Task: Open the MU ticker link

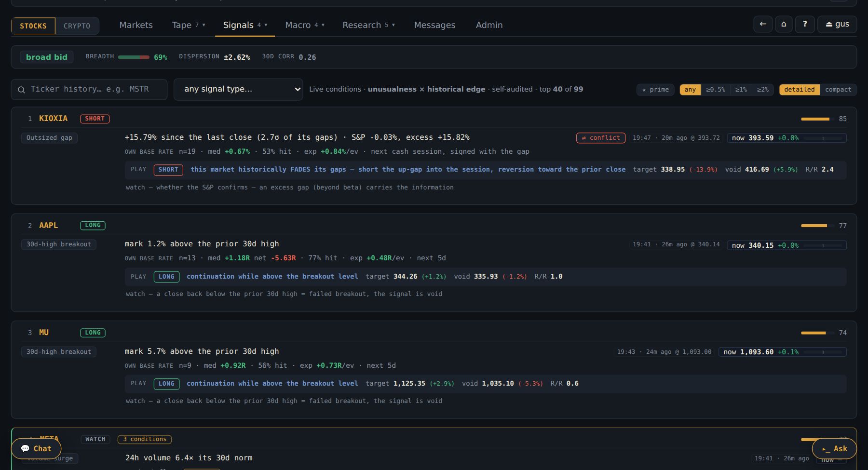Action: point(44,333)
